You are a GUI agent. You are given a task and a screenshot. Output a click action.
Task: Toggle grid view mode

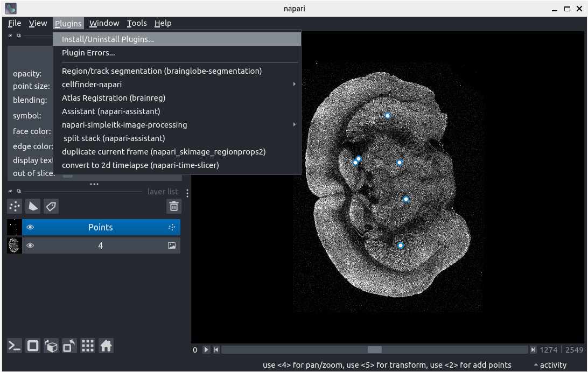point(88,346)
